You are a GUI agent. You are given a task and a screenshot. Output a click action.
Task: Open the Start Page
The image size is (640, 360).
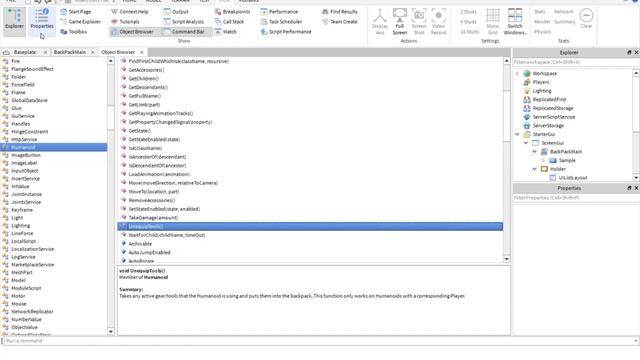[x=76, y=12]
